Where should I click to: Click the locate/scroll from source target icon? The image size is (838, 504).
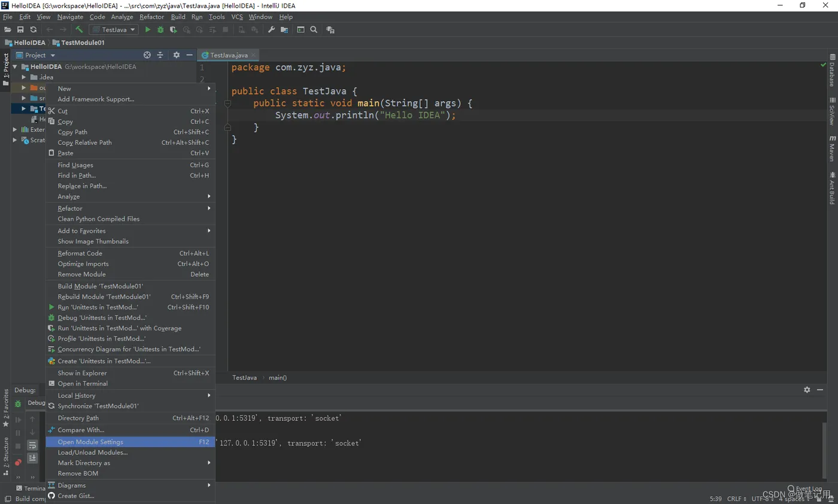147,54
